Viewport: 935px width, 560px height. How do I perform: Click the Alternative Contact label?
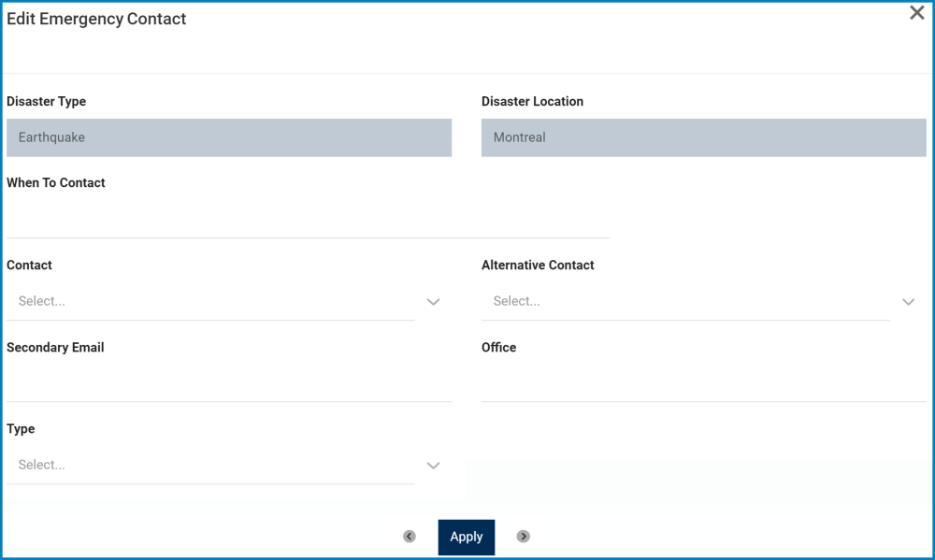tap(538, 266)
